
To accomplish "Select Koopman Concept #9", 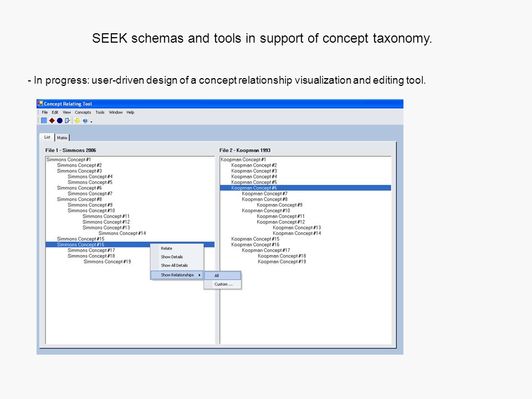I will [279, 205].
